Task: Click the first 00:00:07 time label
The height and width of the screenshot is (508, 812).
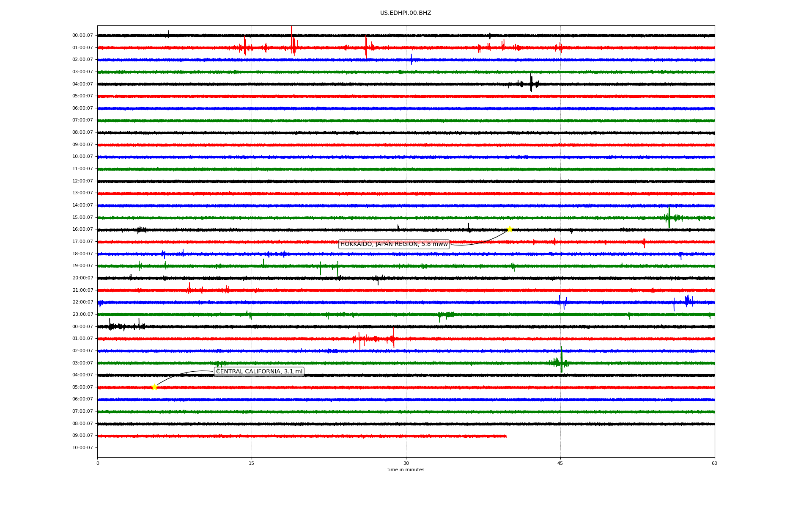Action: (x=82, y=36)
